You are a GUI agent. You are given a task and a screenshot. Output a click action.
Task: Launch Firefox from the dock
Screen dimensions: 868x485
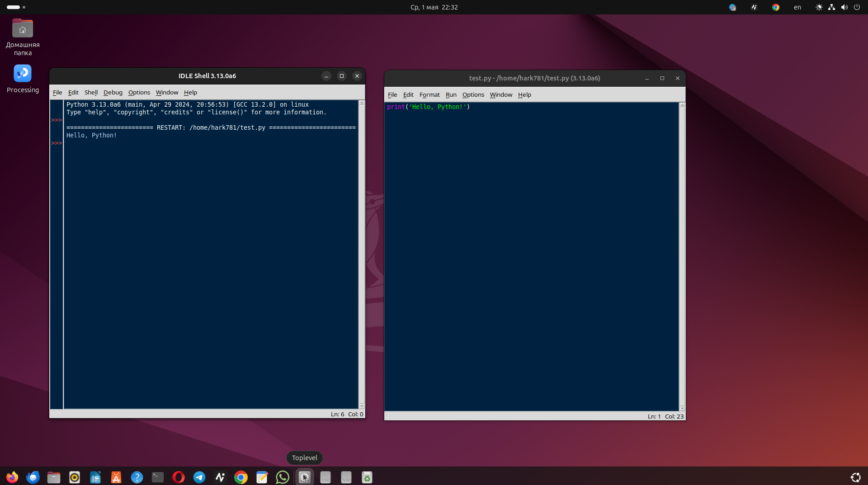(x=12, y=477)
